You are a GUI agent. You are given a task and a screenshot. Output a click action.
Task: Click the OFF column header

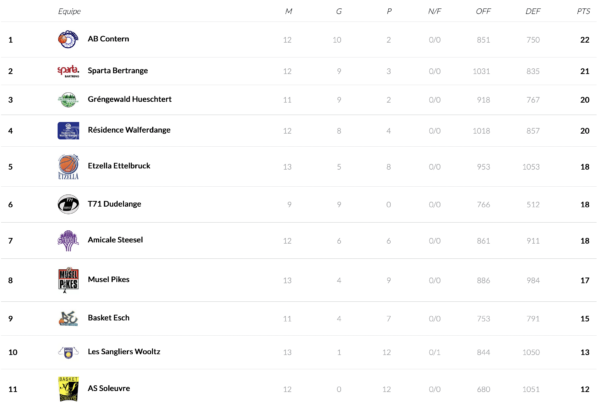484,11
